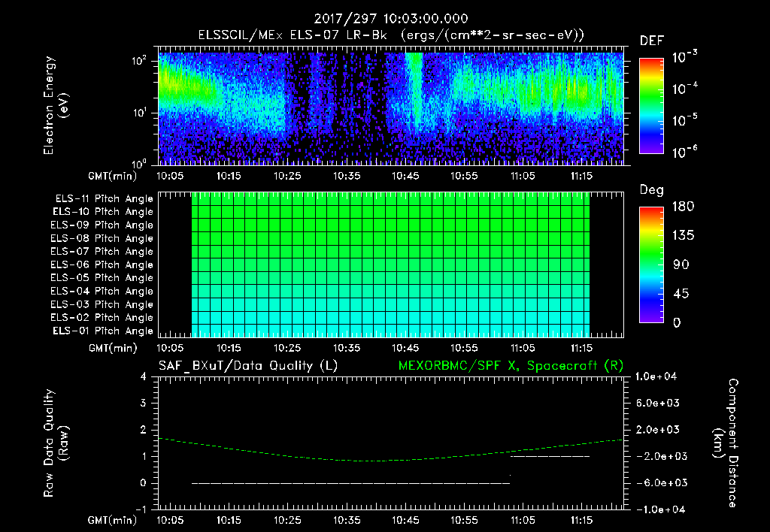Click the 10⁻⁵ tick on the DEF scale
This screenshot has height=532, width=770.
(684, 120)
